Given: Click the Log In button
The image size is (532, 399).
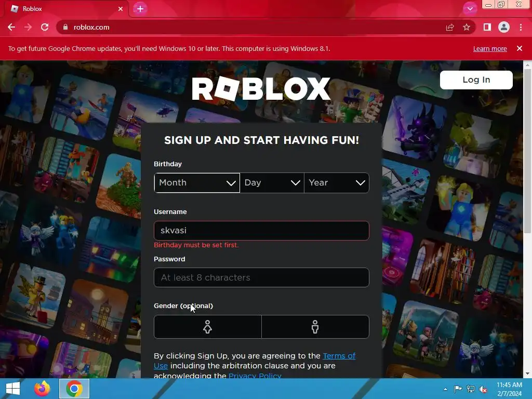Looking at the screenshot, I should coord(476,79).
